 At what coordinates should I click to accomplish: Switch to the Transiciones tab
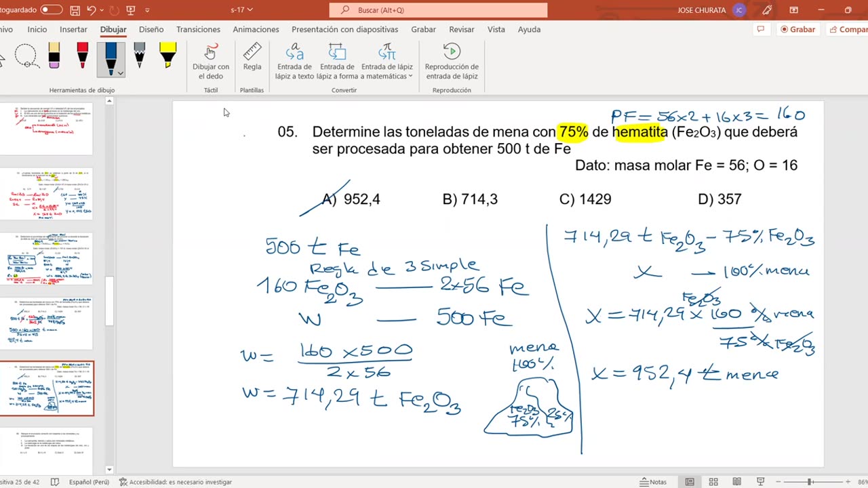pos(198,29)
